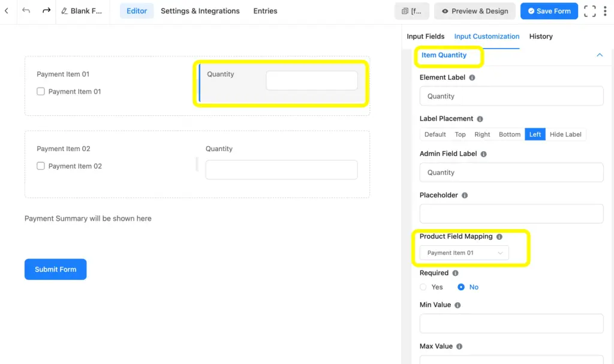Click the undo arrow icon
The height and width of the screenshot is (364, 614).
pyautogui.click(x=25, y=10)
